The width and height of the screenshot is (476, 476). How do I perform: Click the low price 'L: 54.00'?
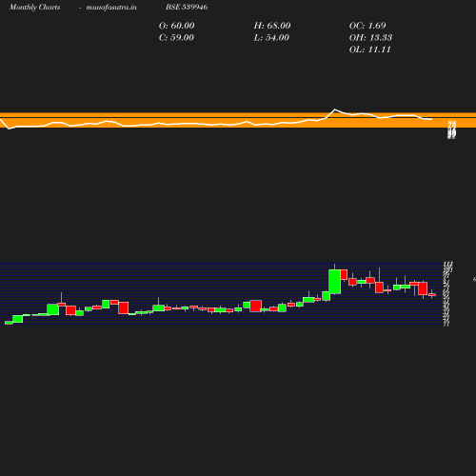coord(271,38)
